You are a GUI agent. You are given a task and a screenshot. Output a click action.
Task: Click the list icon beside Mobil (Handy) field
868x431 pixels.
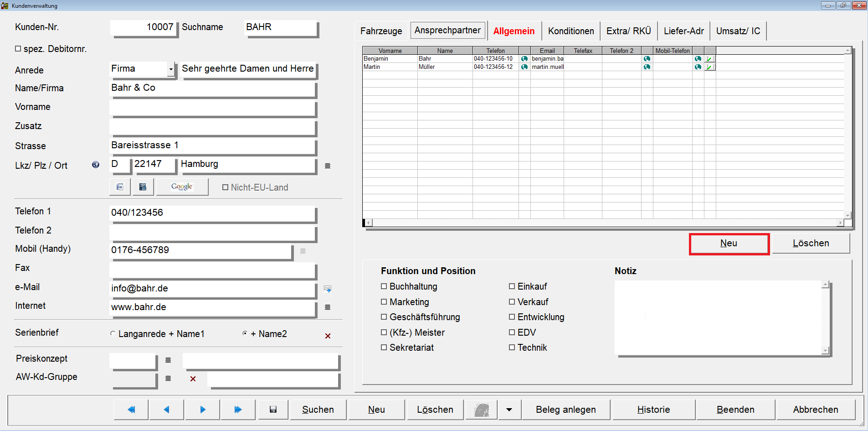[303, 251]
